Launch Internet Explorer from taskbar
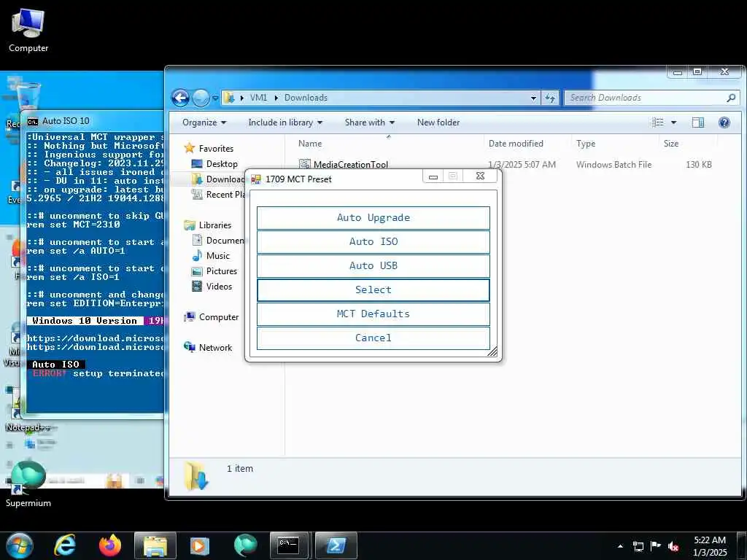 pyautogui.click(x=65, y=545)
